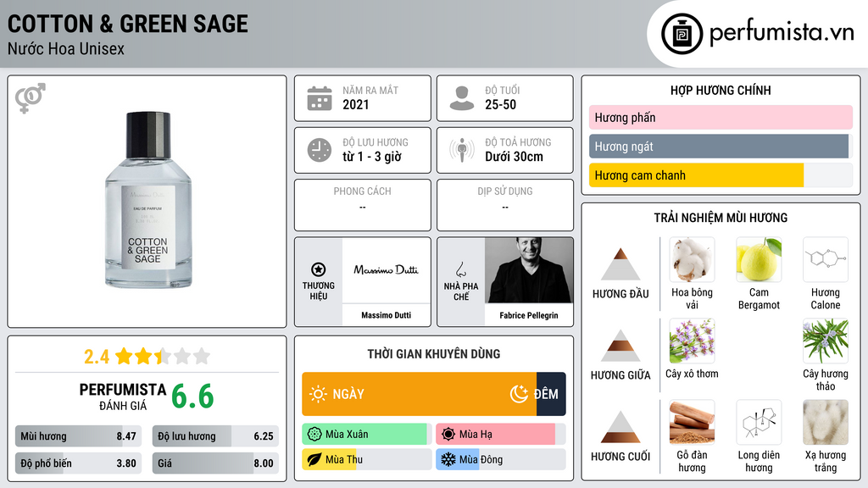Screen dimensions: 868x488
Task: Open the Cây hương thảo rosemary note
Action: click(826, 341)
